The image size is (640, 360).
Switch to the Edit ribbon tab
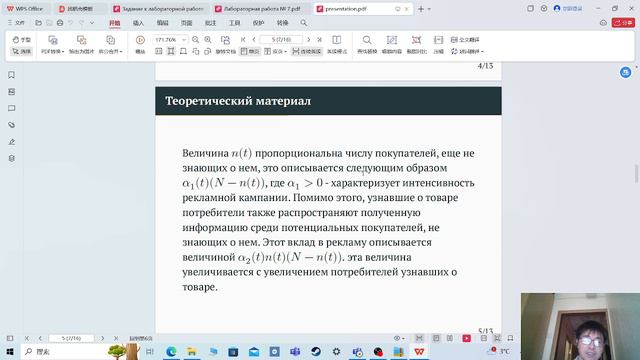point(162,23)
